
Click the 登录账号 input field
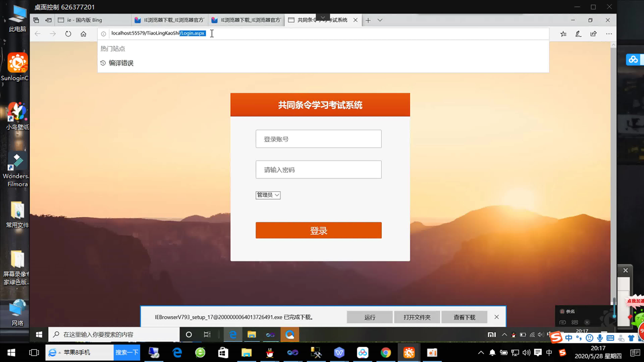point(318,139)
